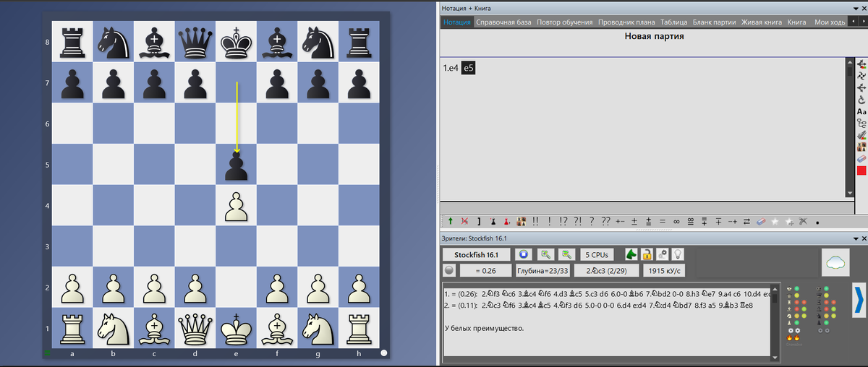Screen dimensions: 868x367
Task: Click the gray arrows icon, third in the notation sidebar
Action: 861,87
